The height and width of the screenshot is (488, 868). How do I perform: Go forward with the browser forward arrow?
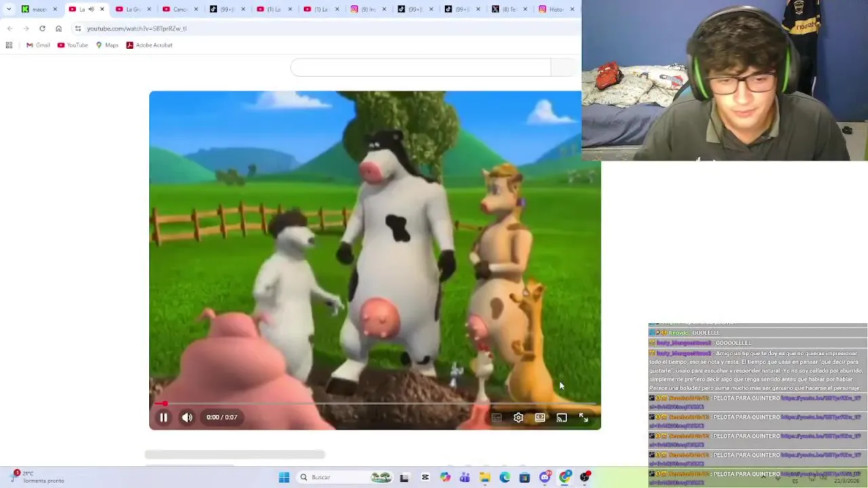tap(26, 28)
